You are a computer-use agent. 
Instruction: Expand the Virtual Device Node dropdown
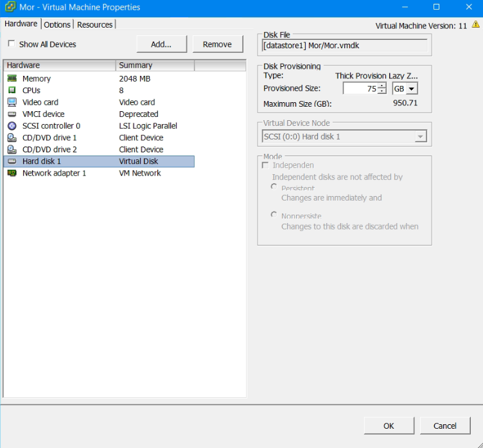pyautogui.click(x=420, y=137)
